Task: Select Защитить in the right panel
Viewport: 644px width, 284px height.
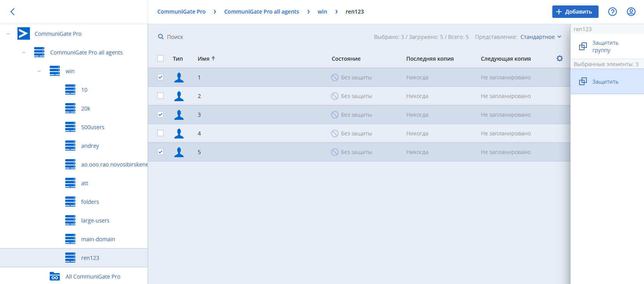Action: click(x=605, y=82)
